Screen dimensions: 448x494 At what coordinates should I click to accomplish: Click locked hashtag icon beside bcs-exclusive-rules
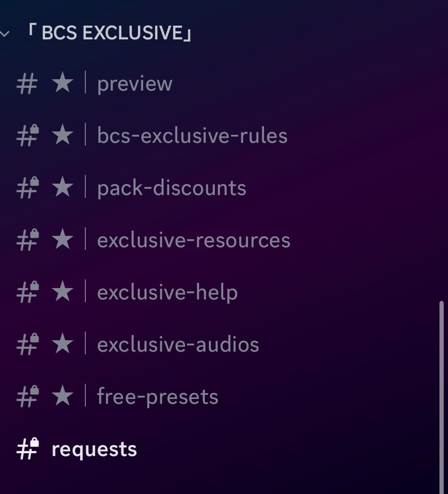[27, 136]
